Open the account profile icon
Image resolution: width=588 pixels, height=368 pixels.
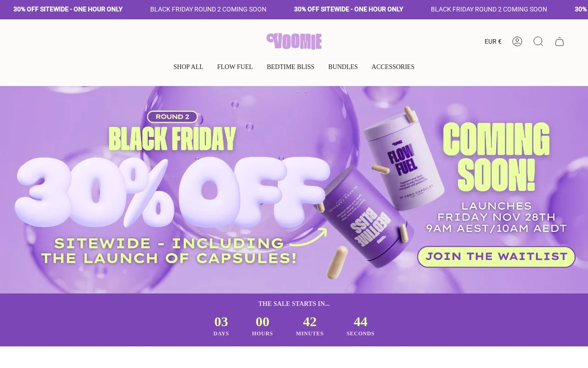pyautogui.click(x=517, y=41)
